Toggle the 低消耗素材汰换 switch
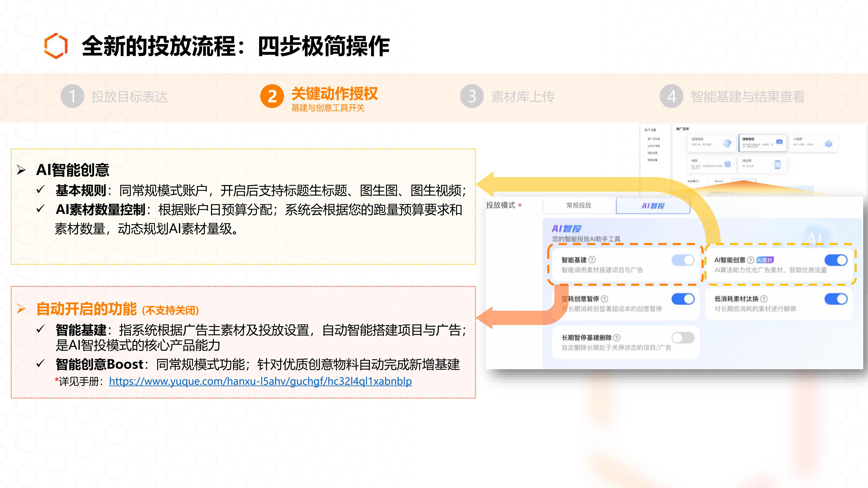The image size is (868, 488). coord(836,299)
